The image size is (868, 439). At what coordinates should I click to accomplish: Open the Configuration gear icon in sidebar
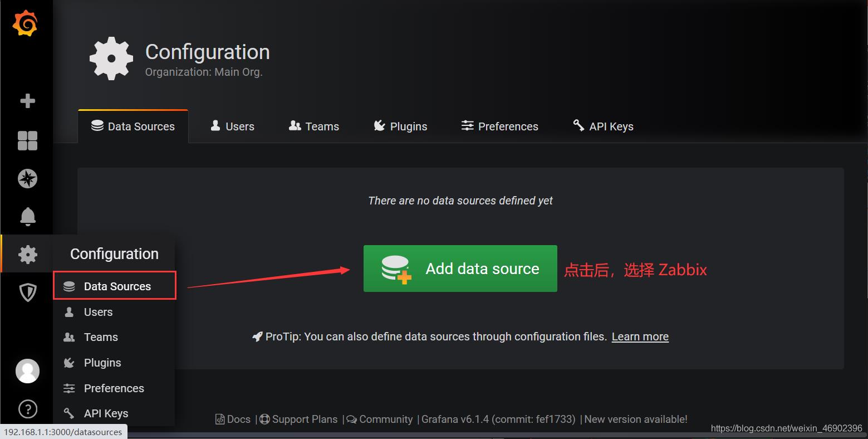tap(27, 254)
